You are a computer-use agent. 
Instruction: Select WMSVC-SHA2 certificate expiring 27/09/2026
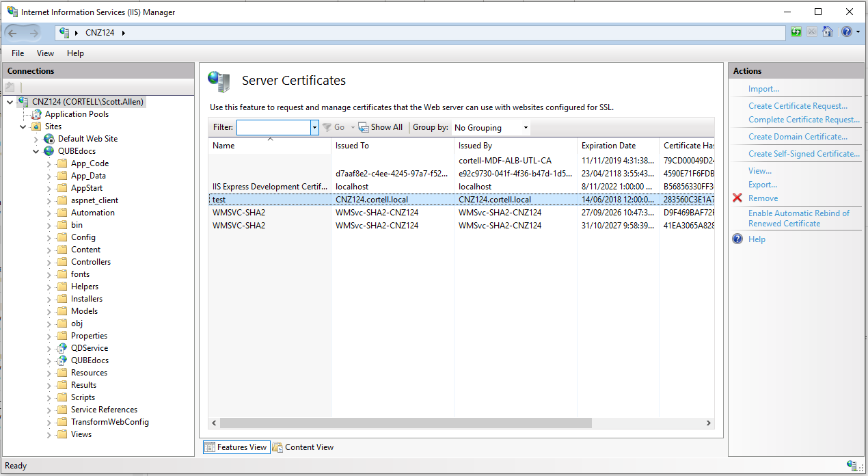point(461,213)
